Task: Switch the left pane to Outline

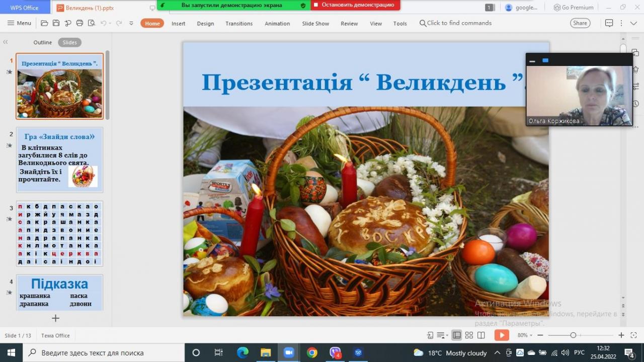Action: coord(43,42)
